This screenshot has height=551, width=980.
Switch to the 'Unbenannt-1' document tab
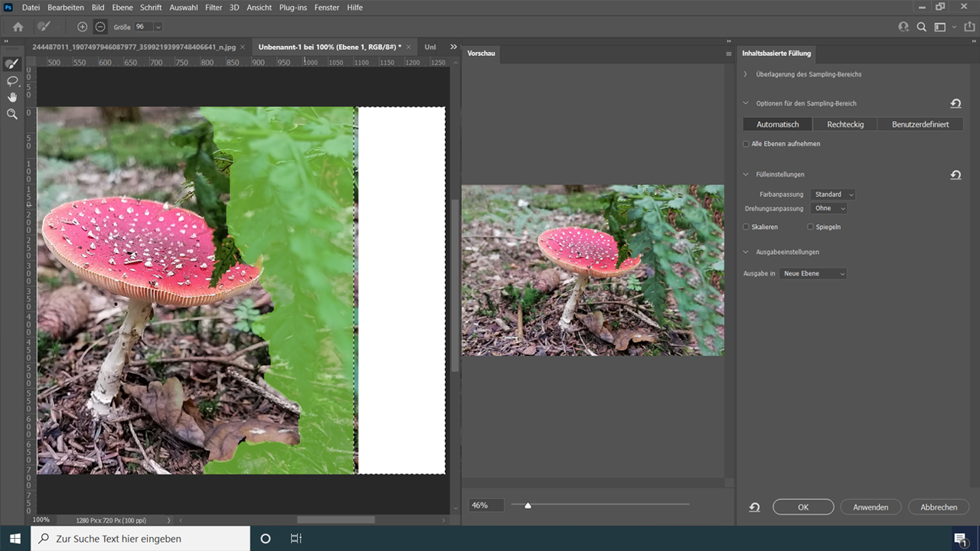(328, 47)
